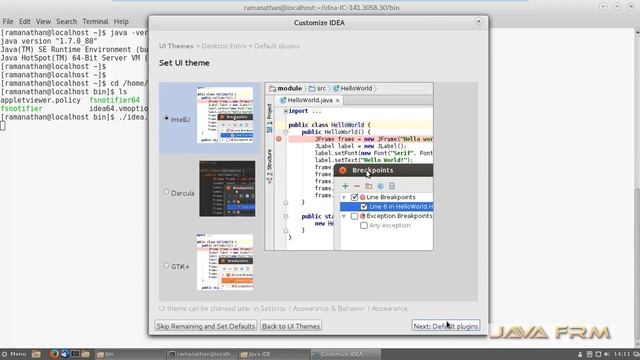
Task: Click the green fsnotifier filename in terminal
Action: point(21,109)
